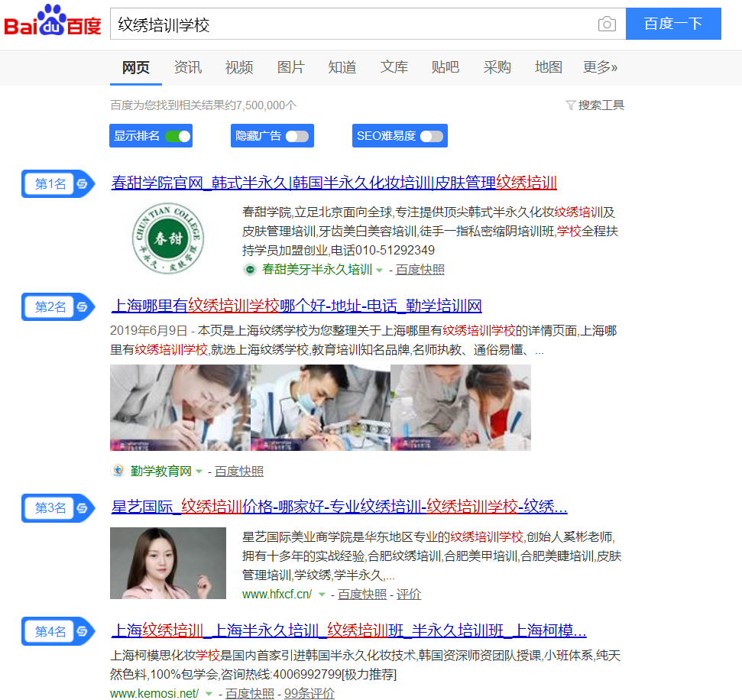The height and width of the screenshot is (700, 742).
Task: Open the 星艺国际 result title
Action: tap(339, 507)
